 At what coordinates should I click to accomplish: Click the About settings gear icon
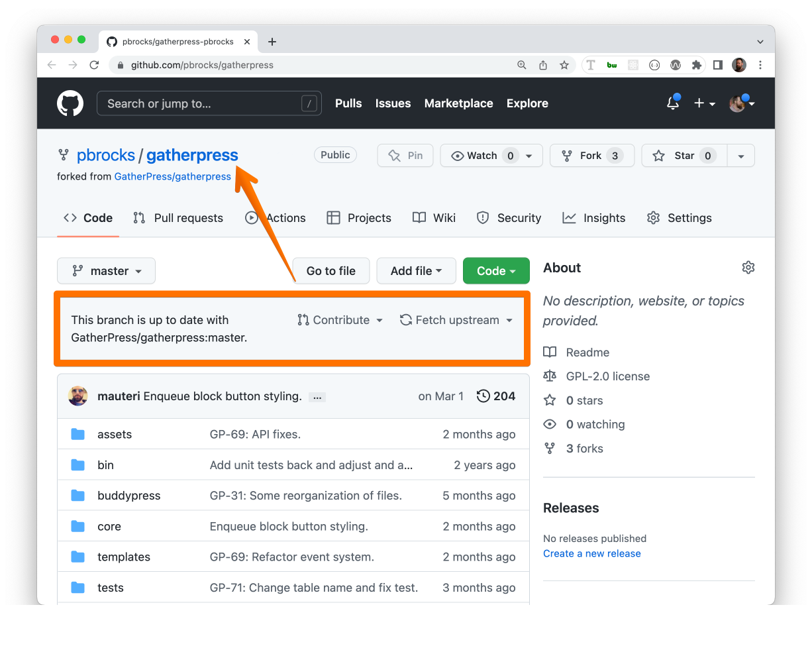(x=748, y=268)
